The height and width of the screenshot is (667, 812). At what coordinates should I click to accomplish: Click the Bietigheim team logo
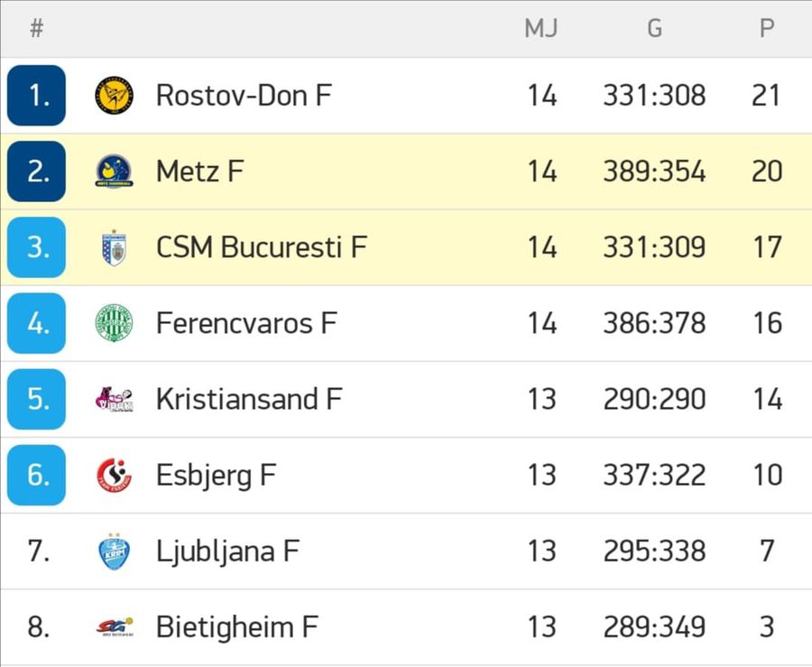[114, 626]
